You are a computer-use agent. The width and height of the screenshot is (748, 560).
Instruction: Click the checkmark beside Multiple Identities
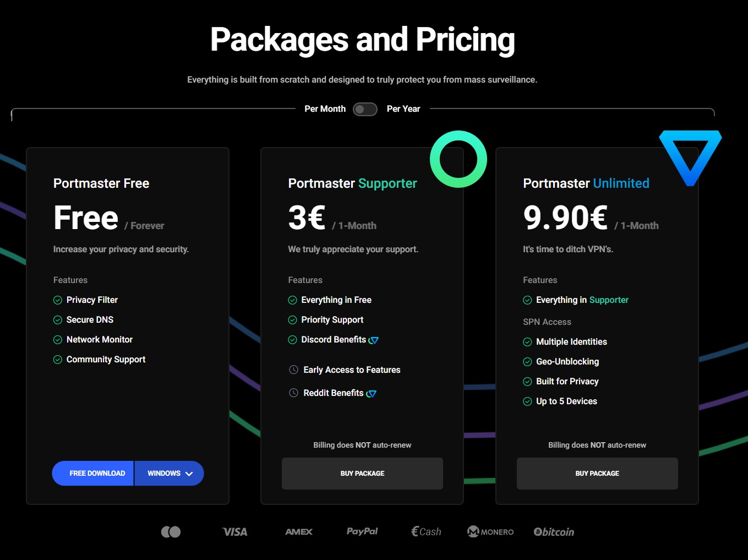pos(527,342)
